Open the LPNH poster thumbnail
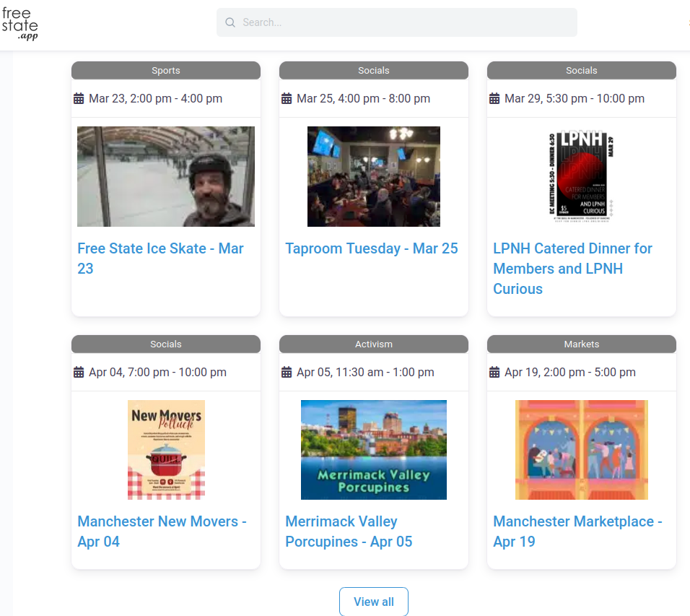Viewport: 690px width, 616px height. [581, 176]
